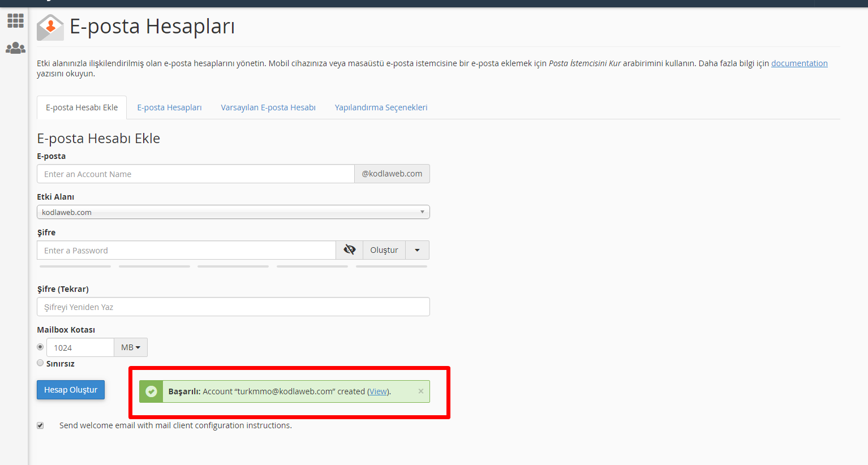This screenshot has width=868, height=465.
Task: Focus the Enter an Account Name field
Action: (195, 174)
